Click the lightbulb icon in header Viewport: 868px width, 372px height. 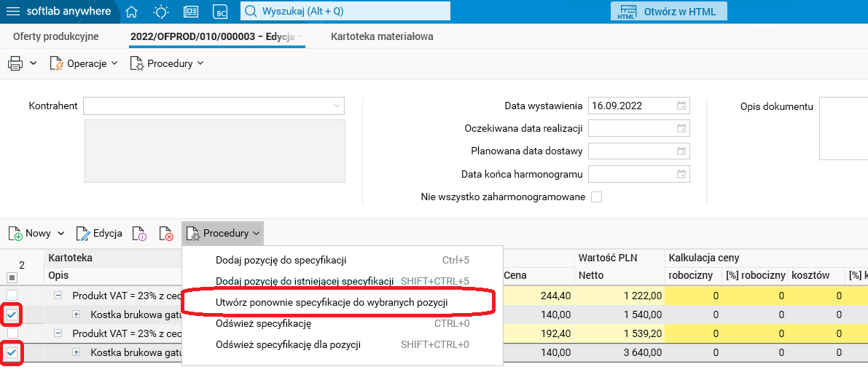click(161, 11)
